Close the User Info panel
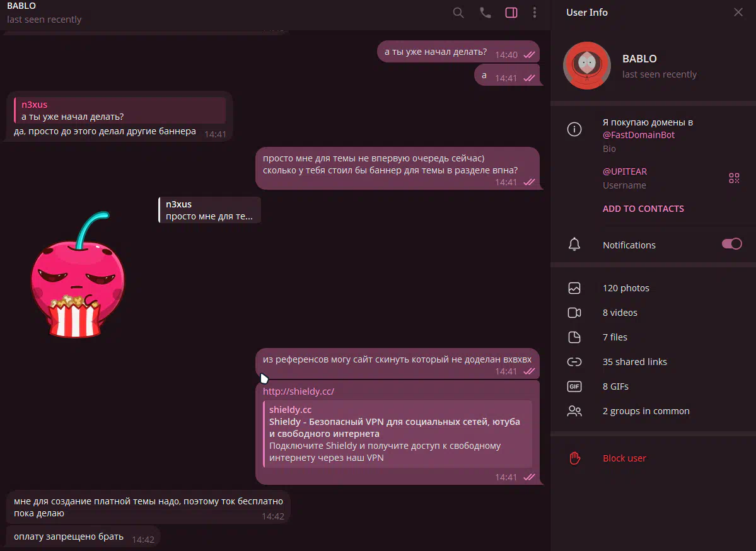Image resolution: width=756 pixels, height=551 pixels. [x=738, y=12]
